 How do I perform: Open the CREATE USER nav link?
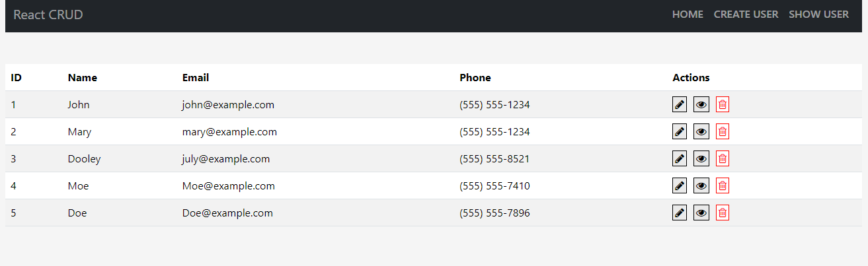746,15
